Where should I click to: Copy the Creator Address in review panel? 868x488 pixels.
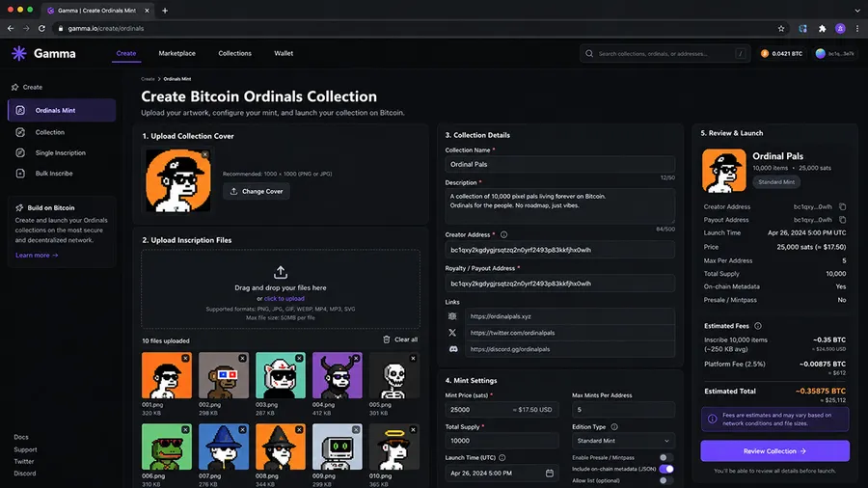842,206
